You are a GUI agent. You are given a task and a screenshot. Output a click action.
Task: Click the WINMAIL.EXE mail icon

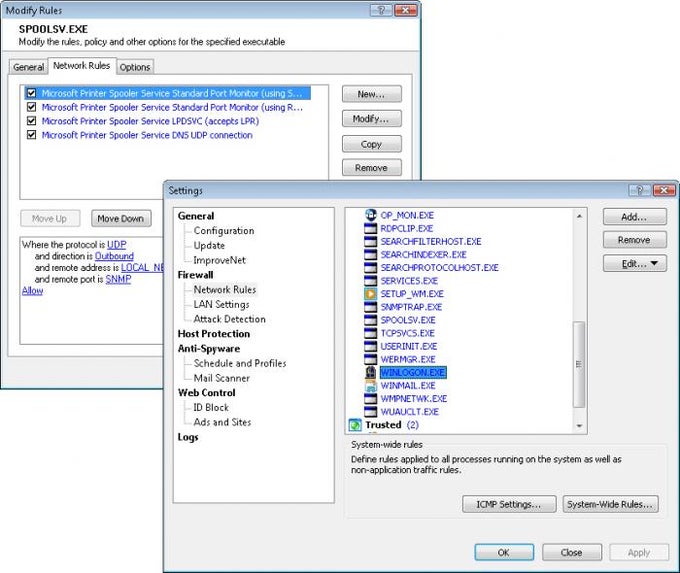pos(370,385)
